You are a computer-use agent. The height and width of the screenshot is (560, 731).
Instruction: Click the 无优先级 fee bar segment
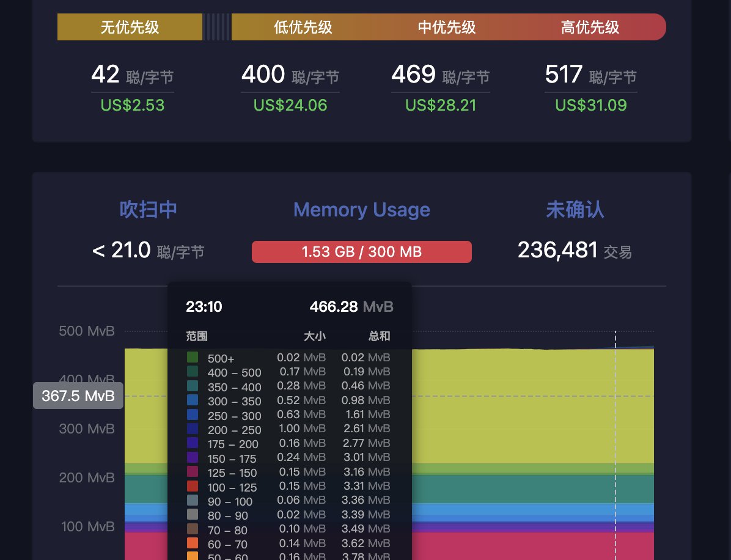[130, 27]
